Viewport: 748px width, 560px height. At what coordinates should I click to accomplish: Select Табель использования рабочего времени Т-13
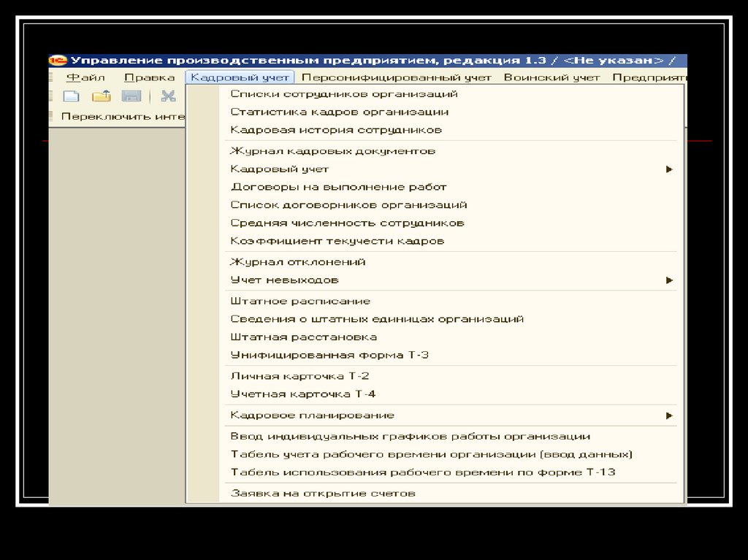(423, 472)
